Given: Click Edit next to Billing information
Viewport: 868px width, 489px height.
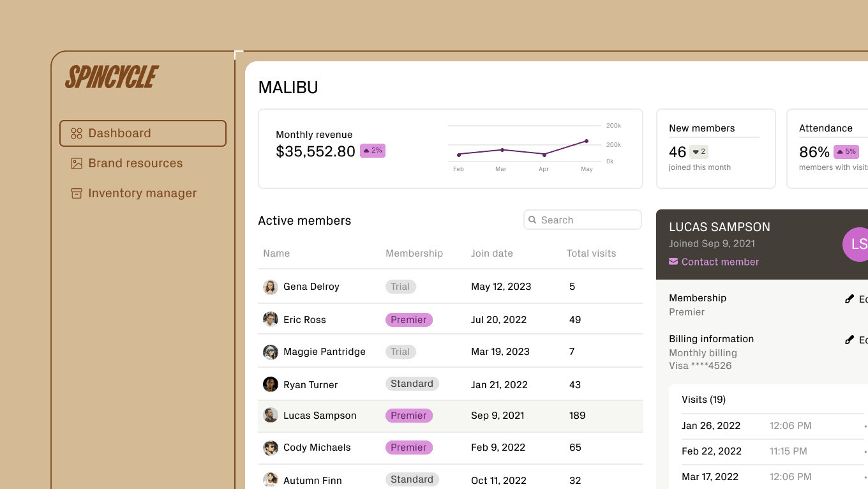Looking at the screenshot, I should 858,339.
